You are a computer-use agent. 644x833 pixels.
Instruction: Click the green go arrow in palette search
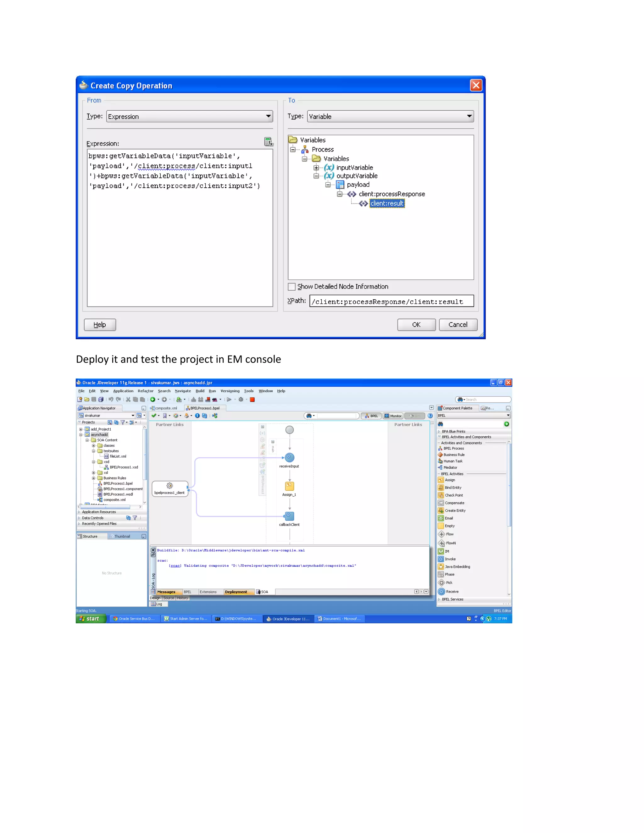pyautogui.click(x=506, y=424)
